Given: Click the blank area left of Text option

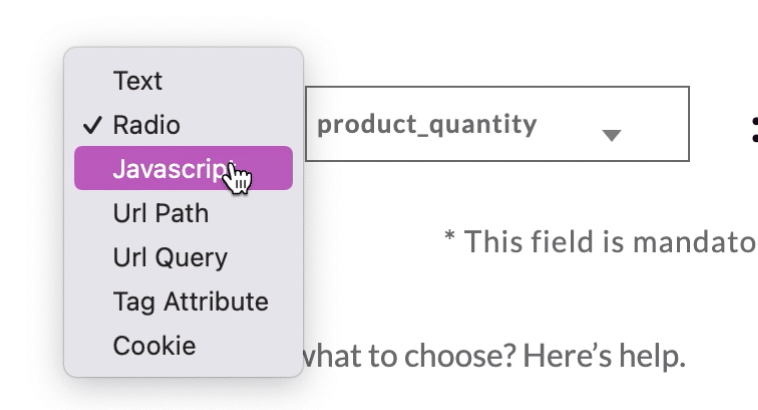Looking at the screenshot, I should (93, 80).
